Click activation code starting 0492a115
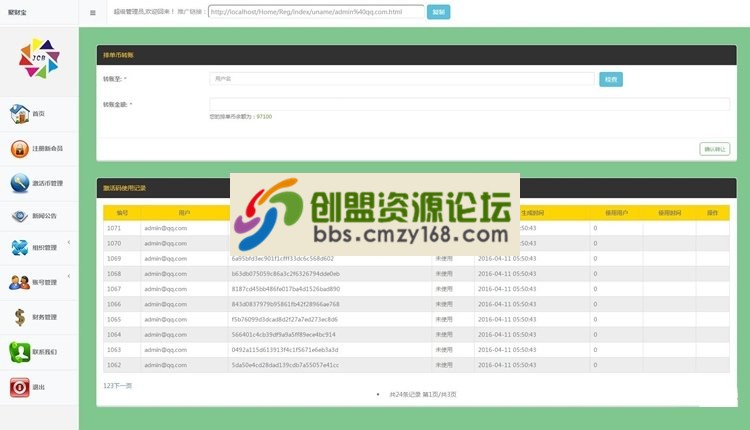This screenshot has height=430, width=750. point(285,350)
